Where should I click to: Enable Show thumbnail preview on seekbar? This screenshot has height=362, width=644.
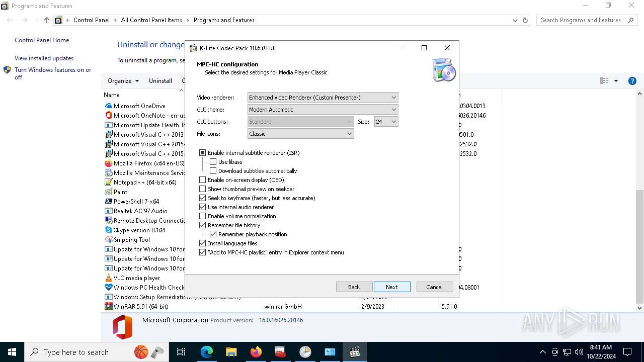[x=203, y=189]
